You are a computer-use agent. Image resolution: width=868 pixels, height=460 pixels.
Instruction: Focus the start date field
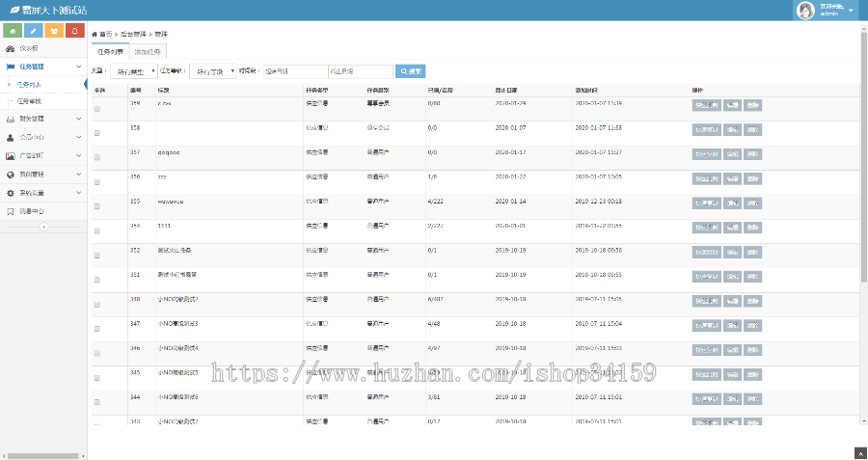click(x=296, y=71)
